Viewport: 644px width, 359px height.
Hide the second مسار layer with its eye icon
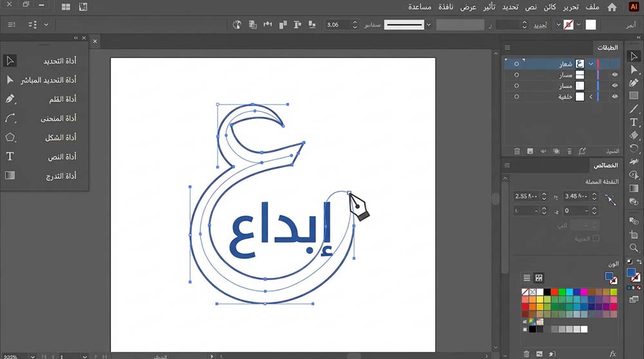coord(615,86)
